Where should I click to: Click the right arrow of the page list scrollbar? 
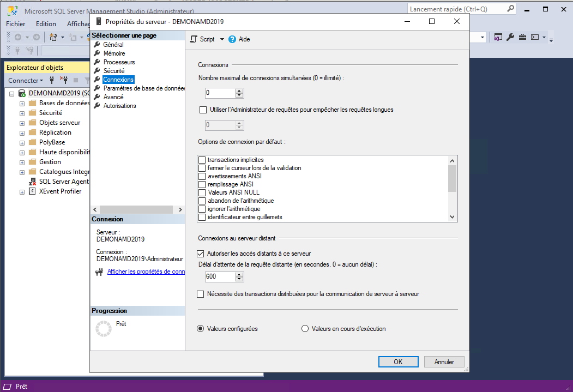point(180,210)
